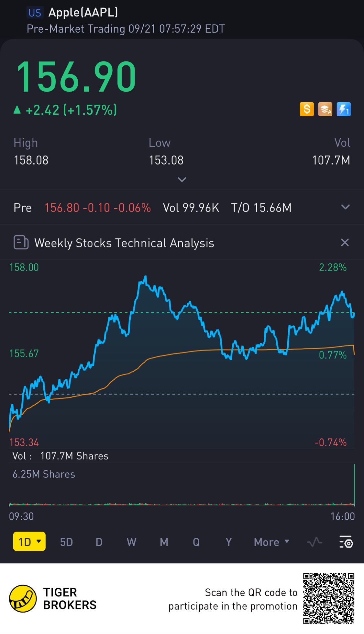The width and height of the screenshot is (364, 634).
Task: Expand quote details below High and Low
Action: point(182,179)
